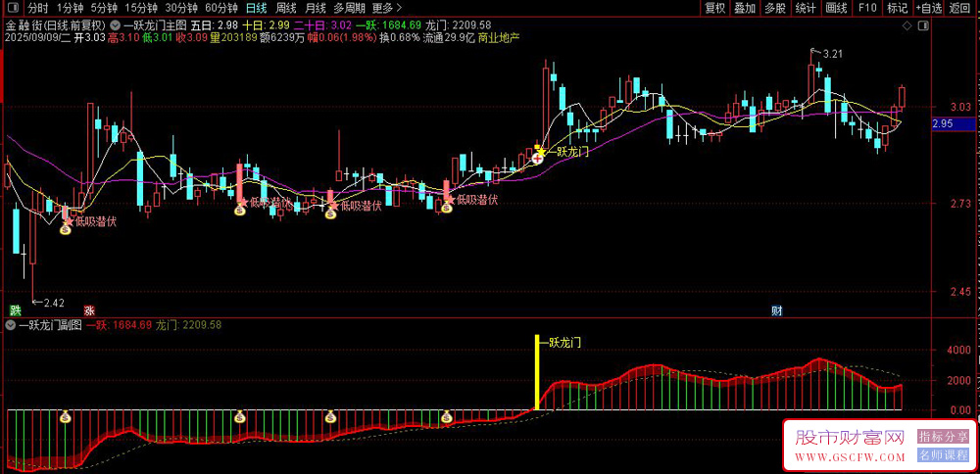This screenshot has height=474, width=980.
Task: Click the 3.21 high price label
Action: (x=833, y=54)
